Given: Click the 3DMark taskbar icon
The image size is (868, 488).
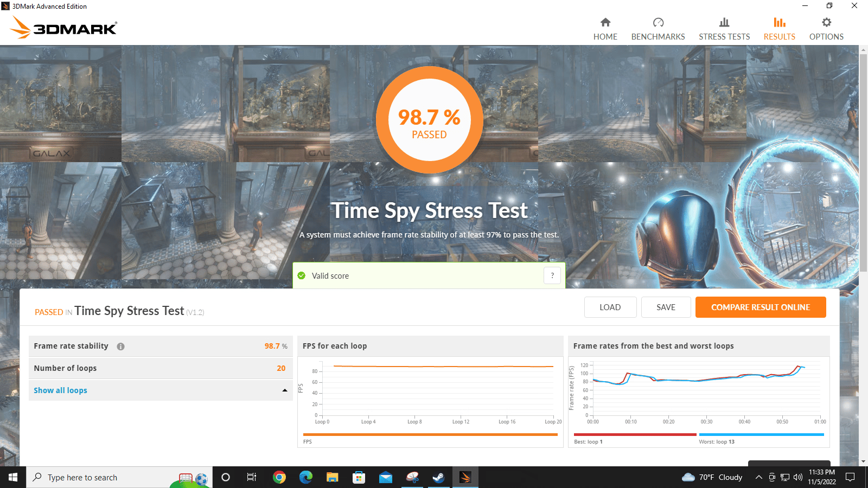Looking at the screenshot, I should point(465,477).
